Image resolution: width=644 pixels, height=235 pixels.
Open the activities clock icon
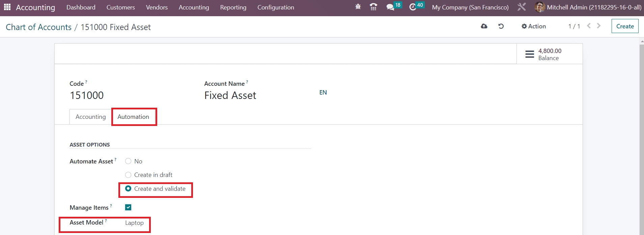413,7
